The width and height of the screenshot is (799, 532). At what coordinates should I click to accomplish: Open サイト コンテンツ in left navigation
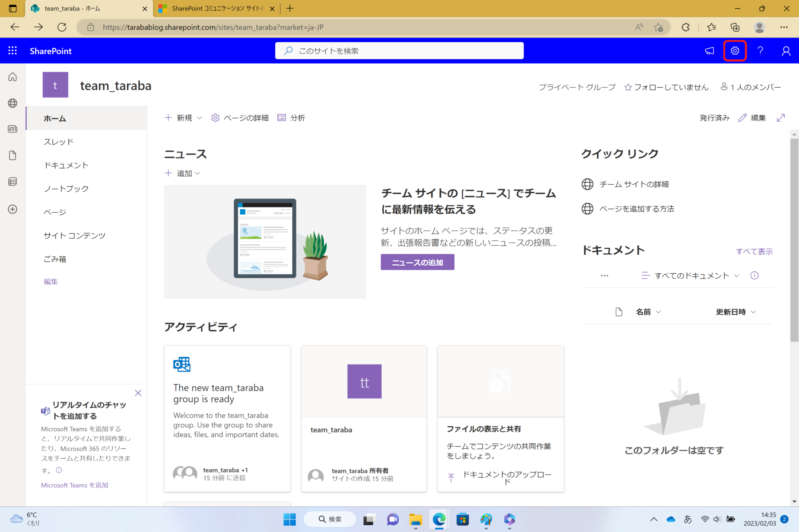pos(74,235)
